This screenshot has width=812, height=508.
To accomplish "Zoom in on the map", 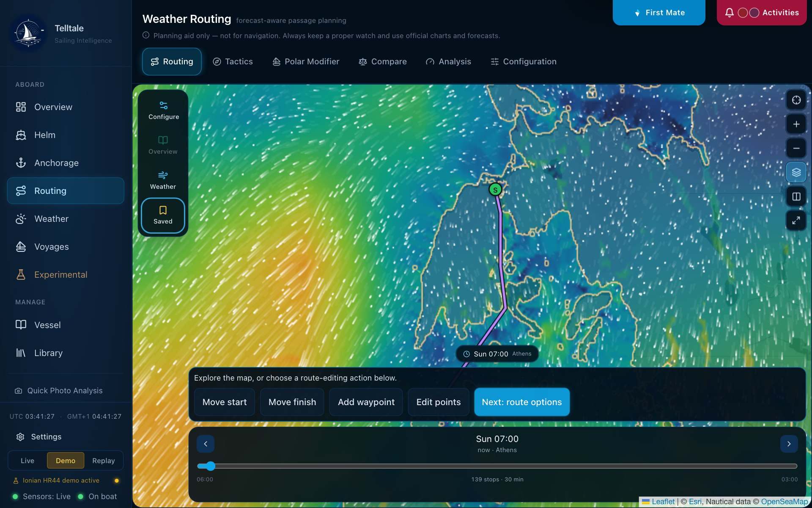I will click(796, 124).
